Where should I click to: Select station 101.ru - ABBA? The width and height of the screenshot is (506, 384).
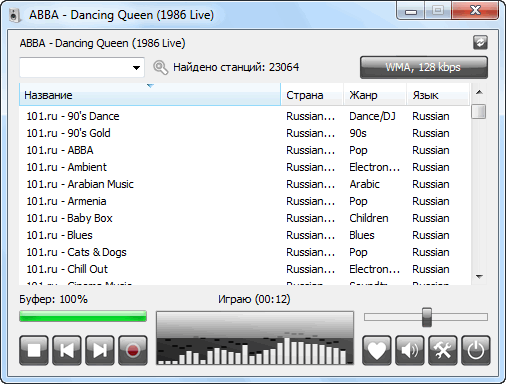coord(245,150)
